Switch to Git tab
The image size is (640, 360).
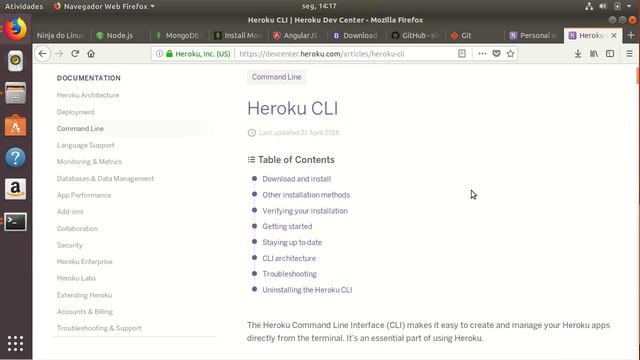476,36
